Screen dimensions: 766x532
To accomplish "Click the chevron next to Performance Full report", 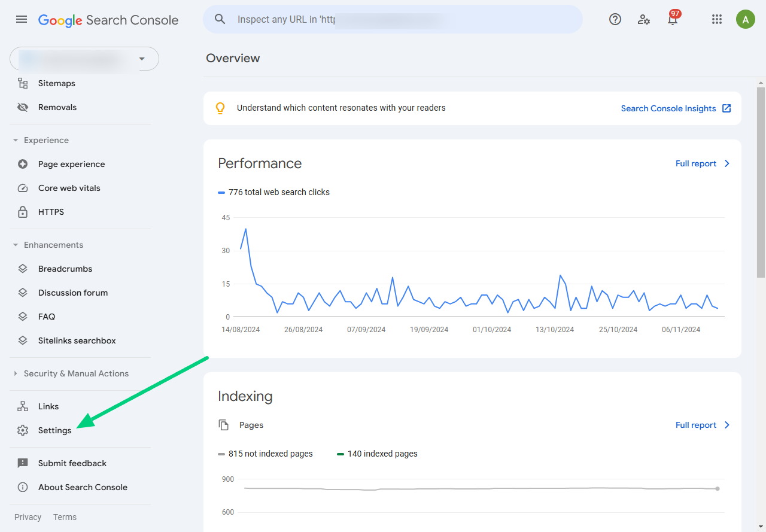I will pyautogui.click(x=727, y=163).
